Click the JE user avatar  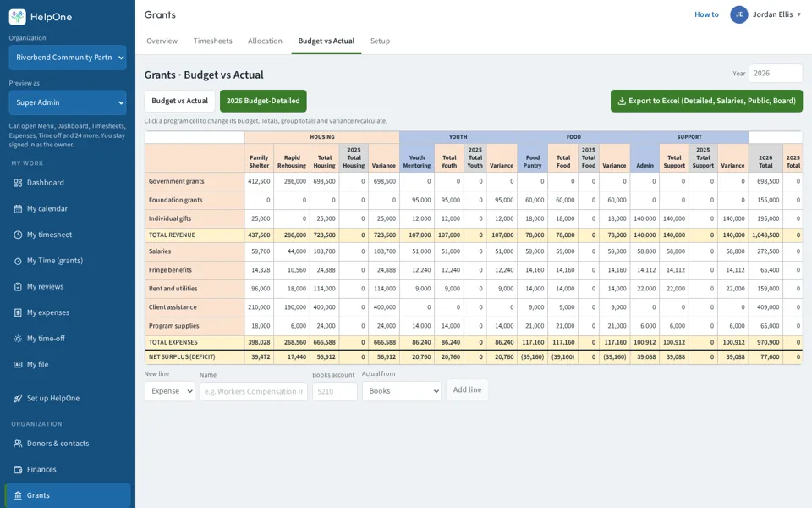pyautogui.click(x=739, y=14)
